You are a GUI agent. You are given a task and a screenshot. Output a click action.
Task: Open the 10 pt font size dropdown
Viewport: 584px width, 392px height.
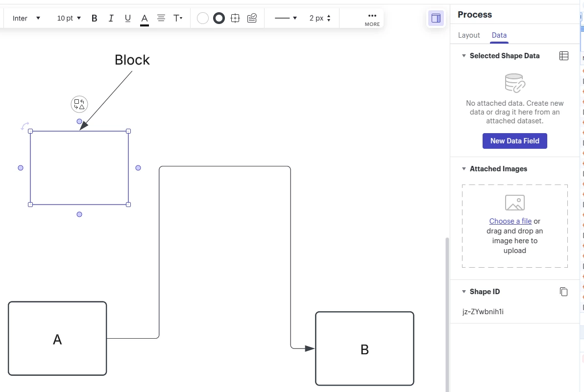69,18
